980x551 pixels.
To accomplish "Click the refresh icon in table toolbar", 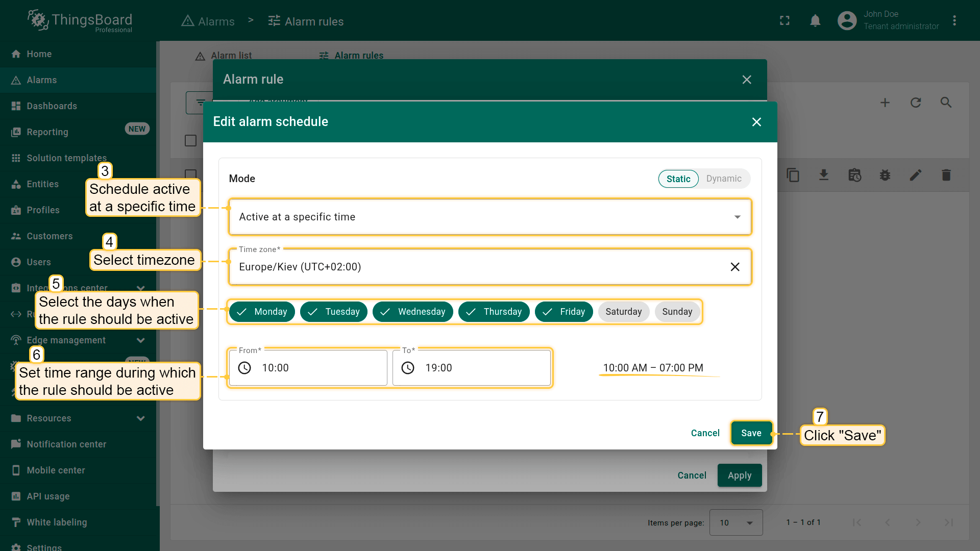I will tap(915, 103).
